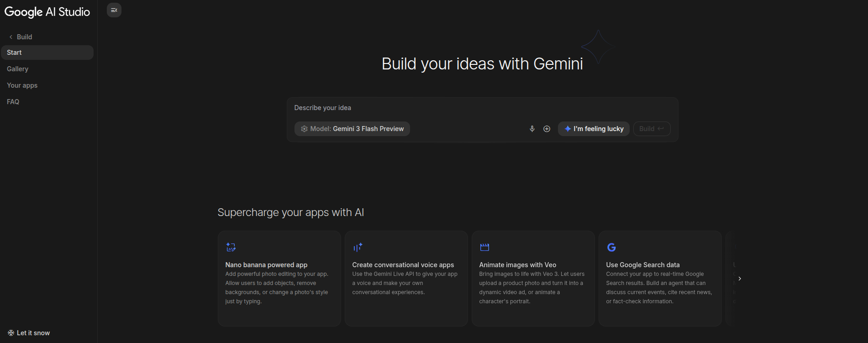Open Your apps in the sidebar
The image size is (868, 343).
click(22, 85)
